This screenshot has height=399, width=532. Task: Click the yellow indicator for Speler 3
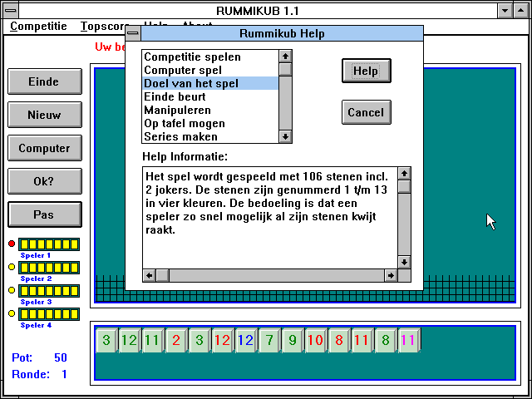pyautogui.click(x=12, y=290)
